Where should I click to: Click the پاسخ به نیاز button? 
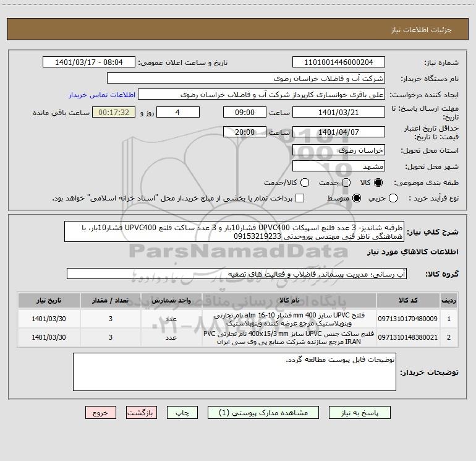(x=360, y=413)
